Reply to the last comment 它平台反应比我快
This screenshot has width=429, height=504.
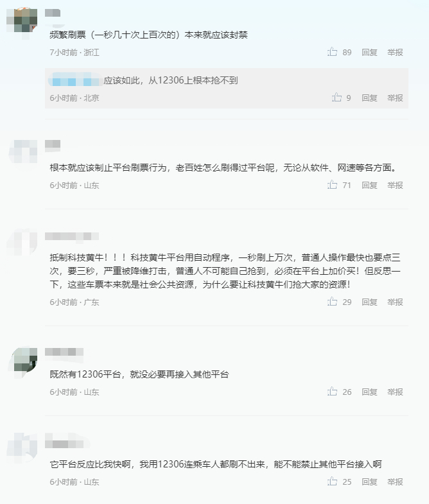[369, 482]
